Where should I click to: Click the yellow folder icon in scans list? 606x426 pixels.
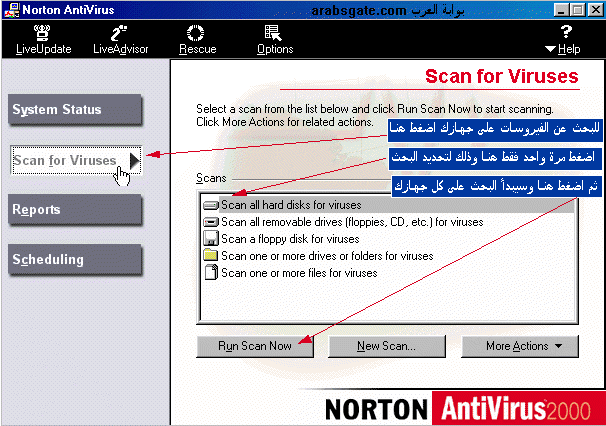click(211, 255)
